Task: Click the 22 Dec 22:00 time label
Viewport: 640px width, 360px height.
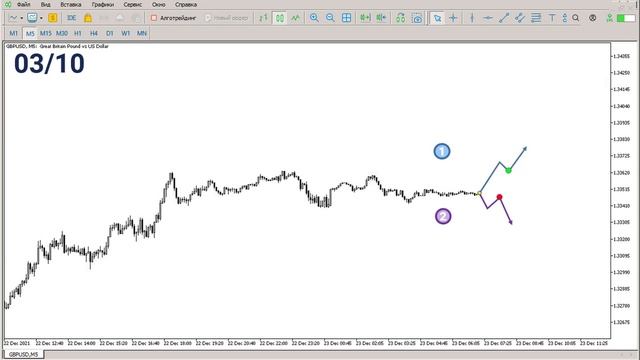Action: tap(273, 343)
